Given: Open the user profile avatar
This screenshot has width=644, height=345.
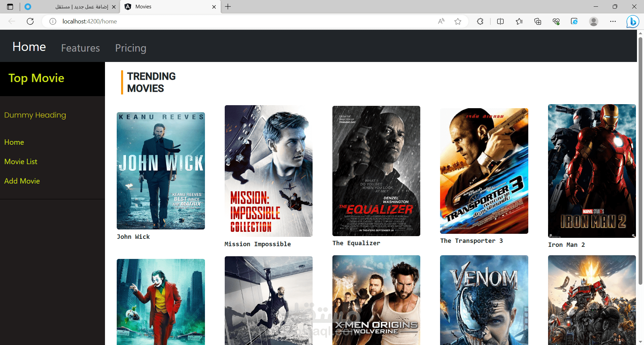Looking at the screenshot, I should (593, 21).
